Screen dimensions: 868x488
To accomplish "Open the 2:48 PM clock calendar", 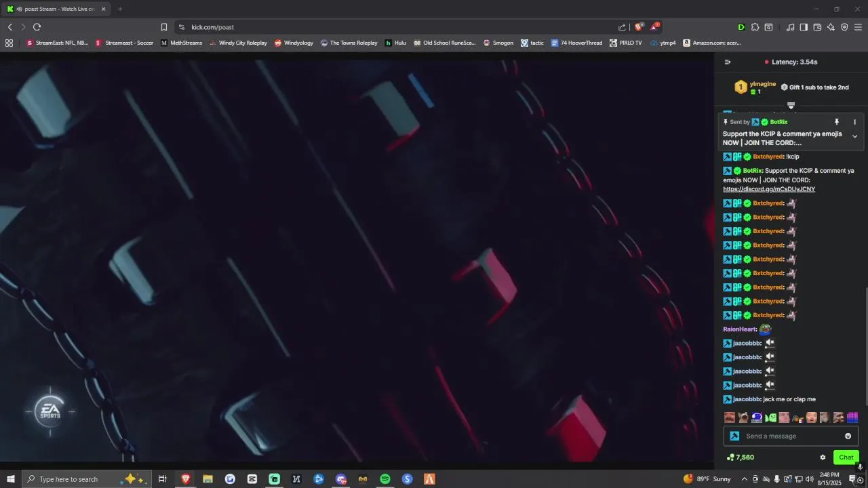I will pyautogui.click(x=830, y=479).
